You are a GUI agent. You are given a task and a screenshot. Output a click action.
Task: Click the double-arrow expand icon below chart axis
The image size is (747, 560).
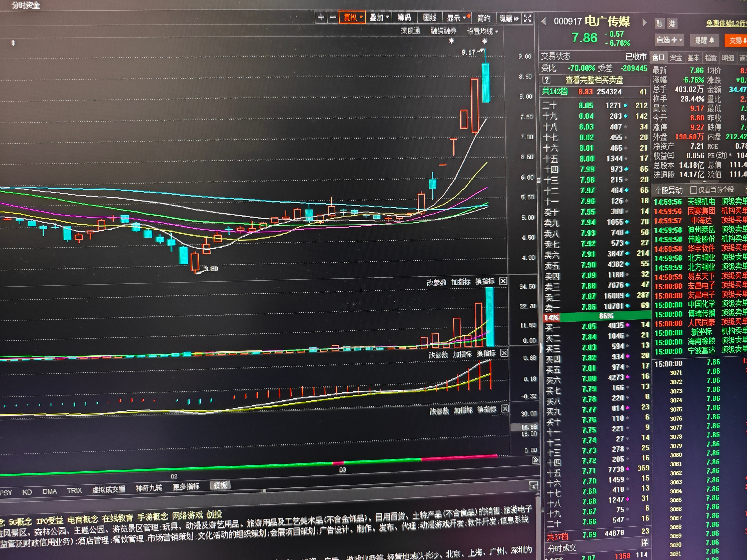coord(535,460)
